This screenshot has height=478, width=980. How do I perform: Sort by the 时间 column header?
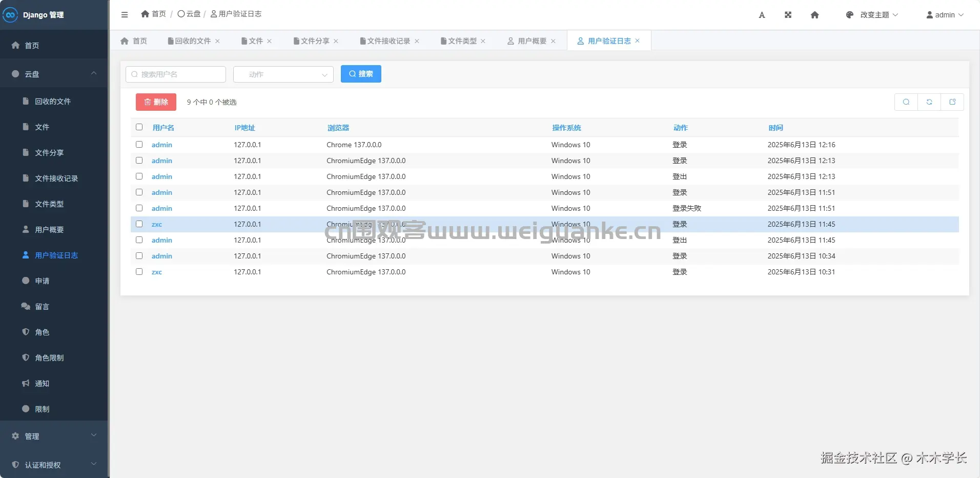click(775, 128)
